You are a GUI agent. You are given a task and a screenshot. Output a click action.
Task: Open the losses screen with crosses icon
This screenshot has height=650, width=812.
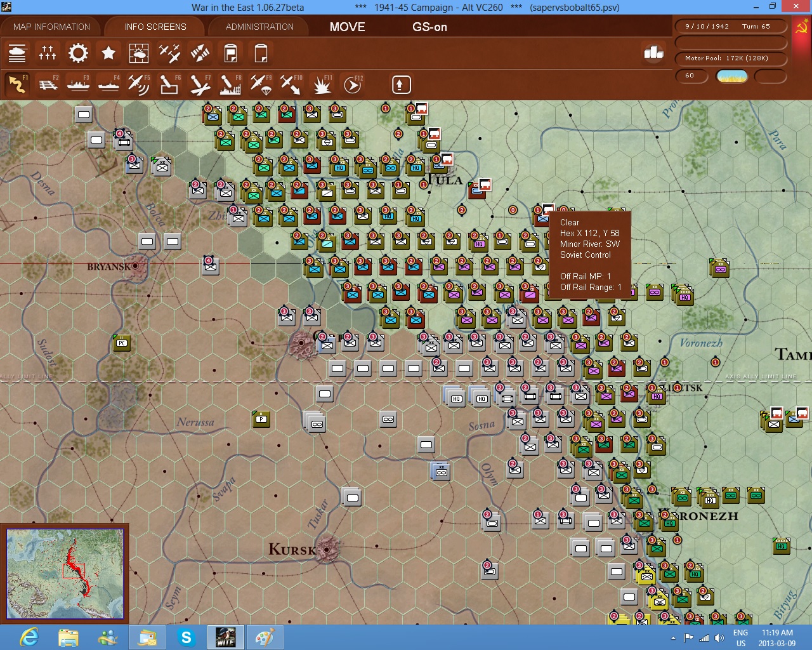coord(48,53)
